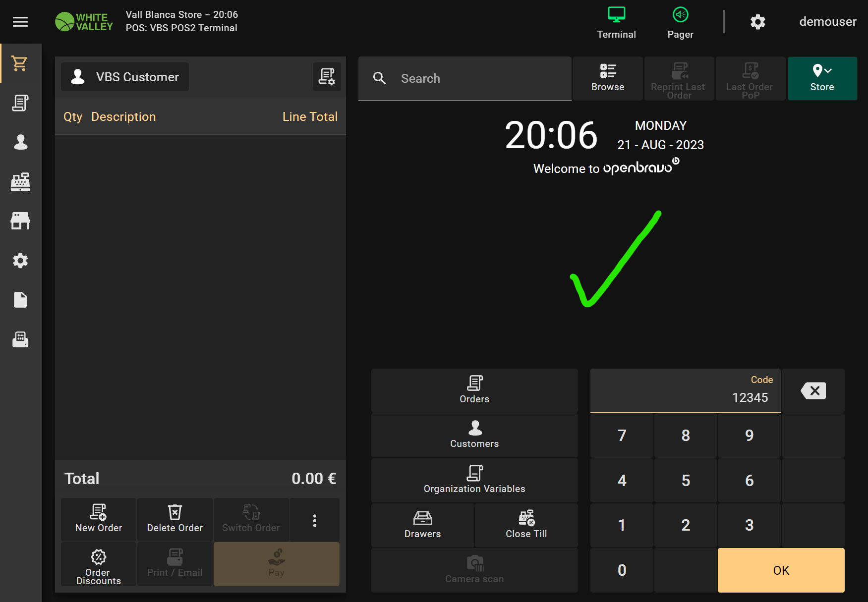The image size is (868, 602).
Task: Open the receipts sidebar icon
Action: [20, 103]
